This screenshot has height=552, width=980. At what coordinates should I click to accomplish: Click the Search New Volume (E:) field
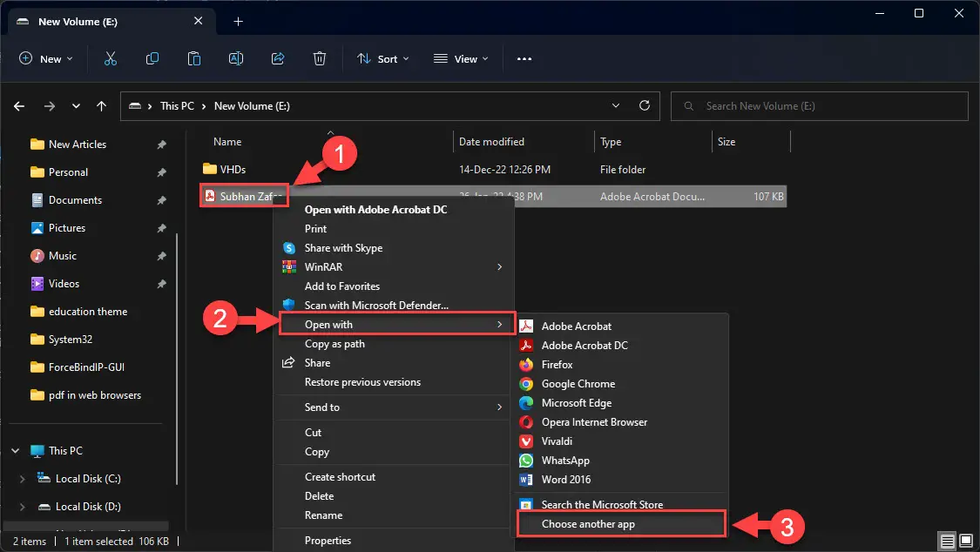click(x=819, y=106)
